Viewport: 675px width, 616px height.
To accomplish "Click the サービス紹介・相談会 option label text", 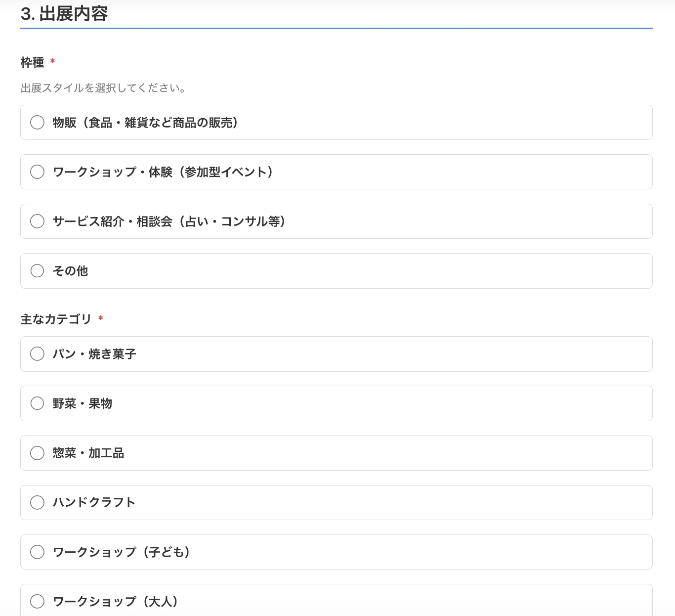I will pos(169,221).
